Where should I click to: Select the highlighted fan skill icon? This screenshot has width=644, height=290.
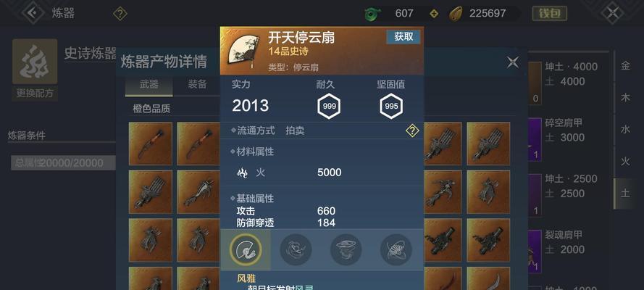[x=246, y=249]
